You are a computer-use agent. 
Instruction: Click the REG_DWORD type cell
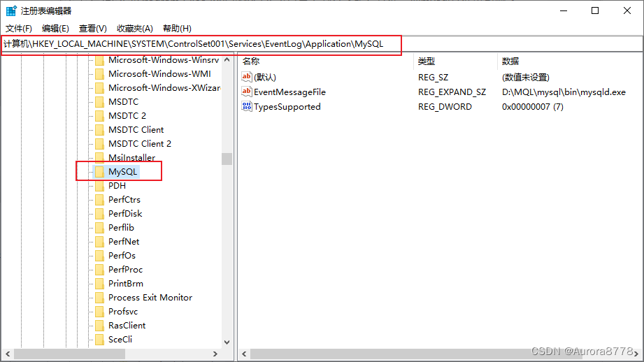445,107
